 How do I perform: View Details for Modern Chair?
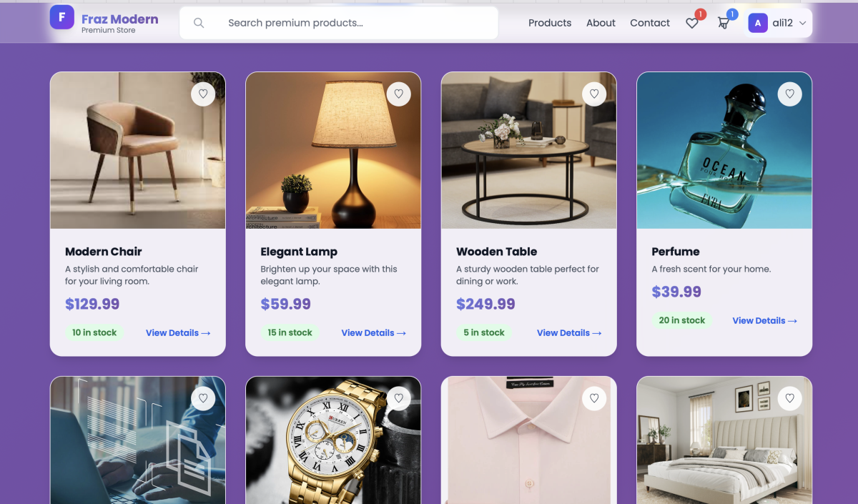[178, 332]
